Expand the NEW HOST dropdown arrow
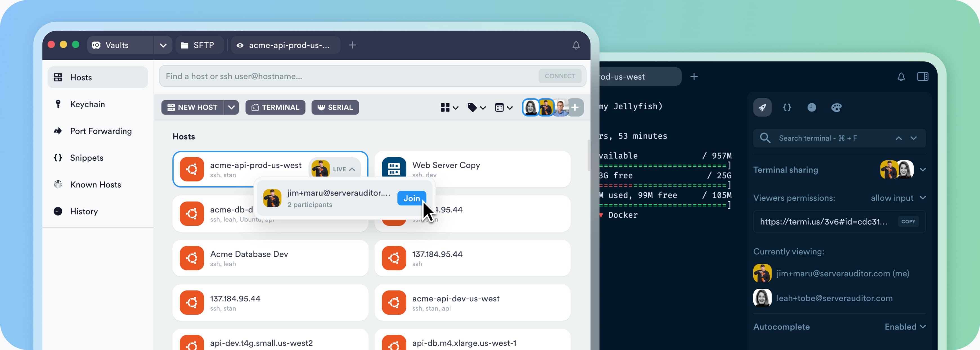Screen dimensions: 980x350 coord(232,107)
